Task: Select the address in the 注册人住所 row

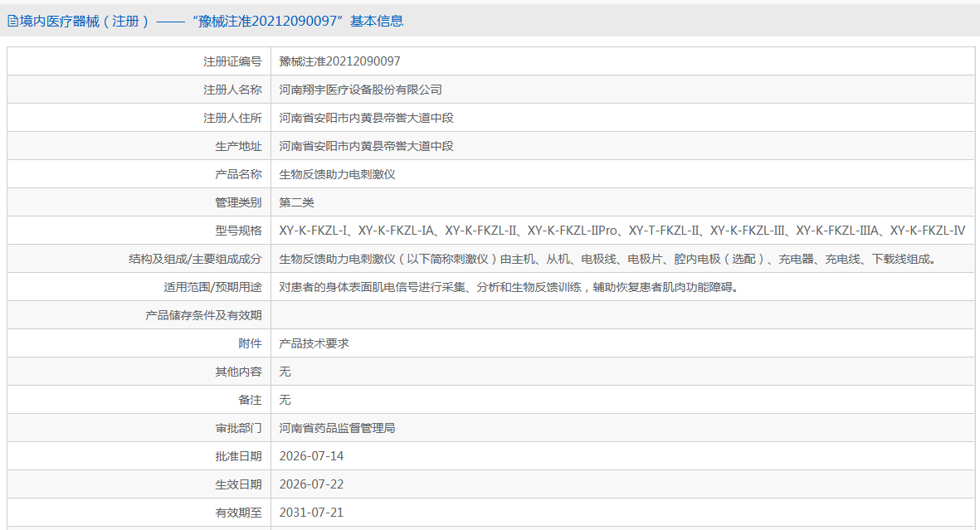Action: 366,118
